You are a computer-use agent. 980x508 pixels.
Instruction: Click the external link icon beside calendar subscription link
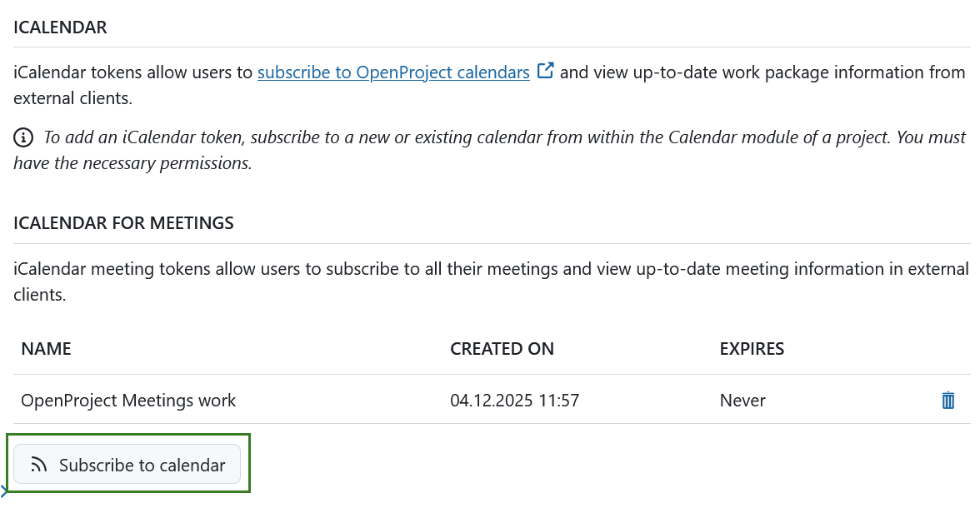545,70
